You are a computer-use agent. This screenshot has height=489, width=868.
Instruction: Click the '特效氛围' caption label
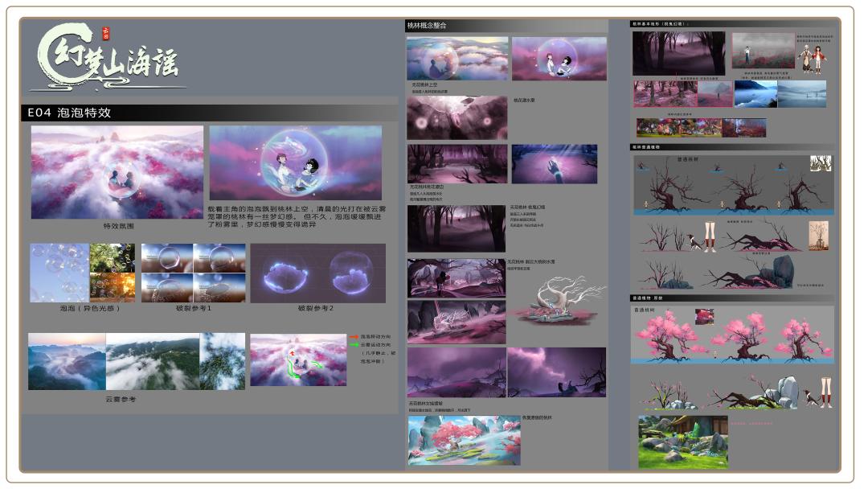coord(118,226)
